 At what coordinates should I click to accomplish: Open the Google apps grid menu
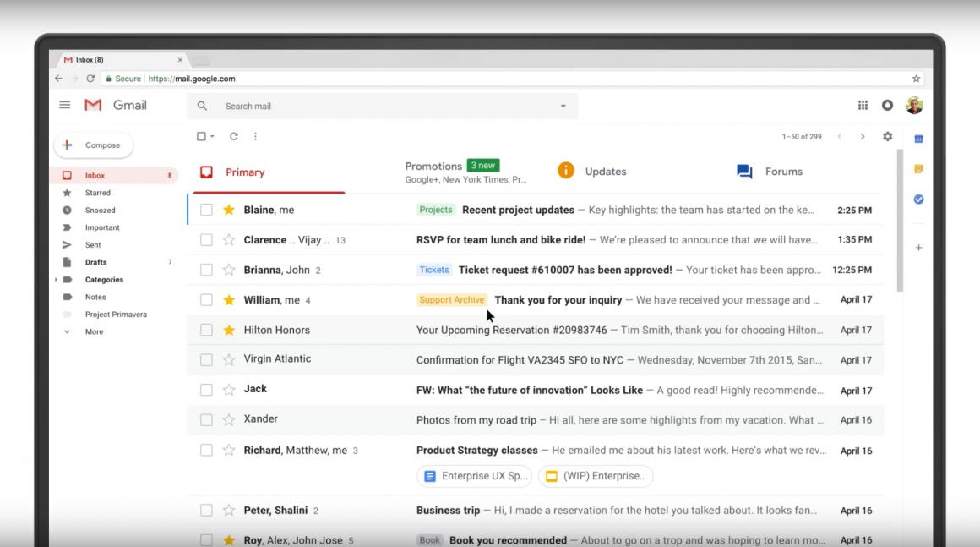[863, 106]
